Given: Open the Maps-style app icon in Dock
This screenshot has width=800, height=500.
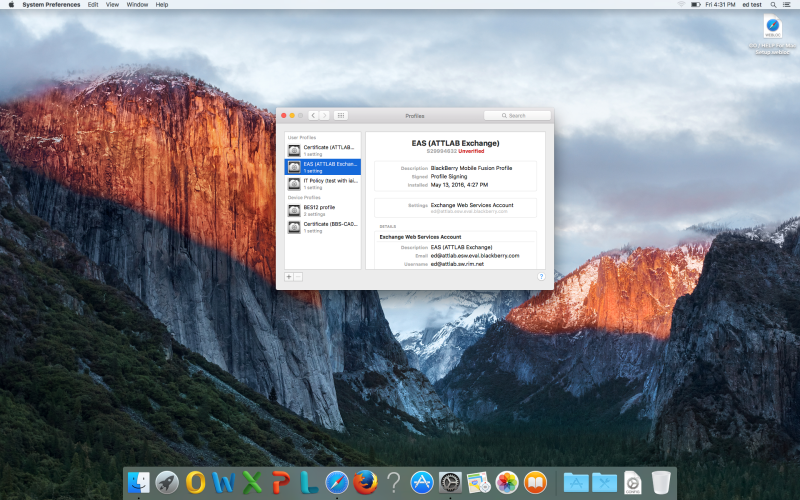Looking at the screenshot, I should point(479,482).
